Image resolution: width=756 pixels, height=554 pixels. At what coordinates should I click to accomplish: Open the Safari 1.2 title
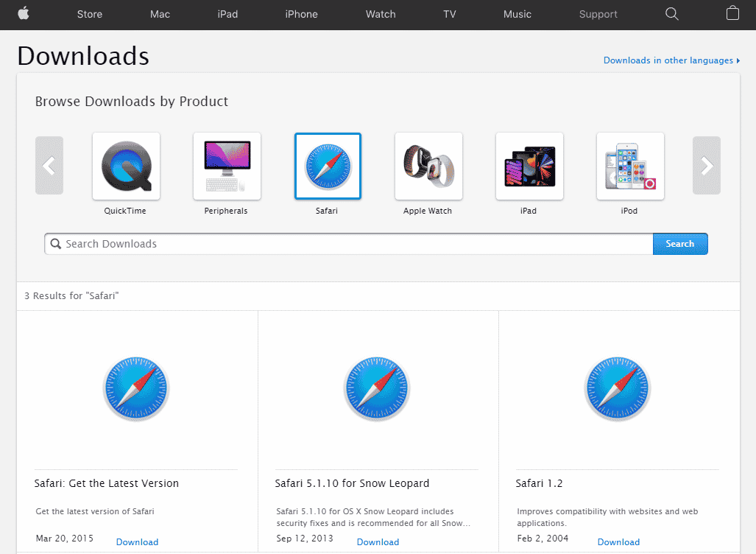(539, 483)
